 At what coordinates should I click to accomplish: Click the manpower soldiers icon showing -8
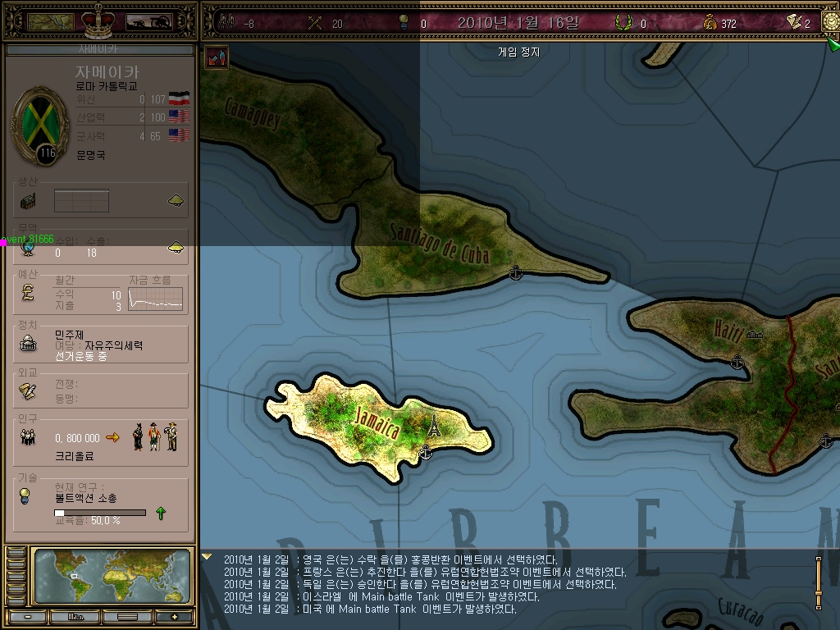coord(227,22)
